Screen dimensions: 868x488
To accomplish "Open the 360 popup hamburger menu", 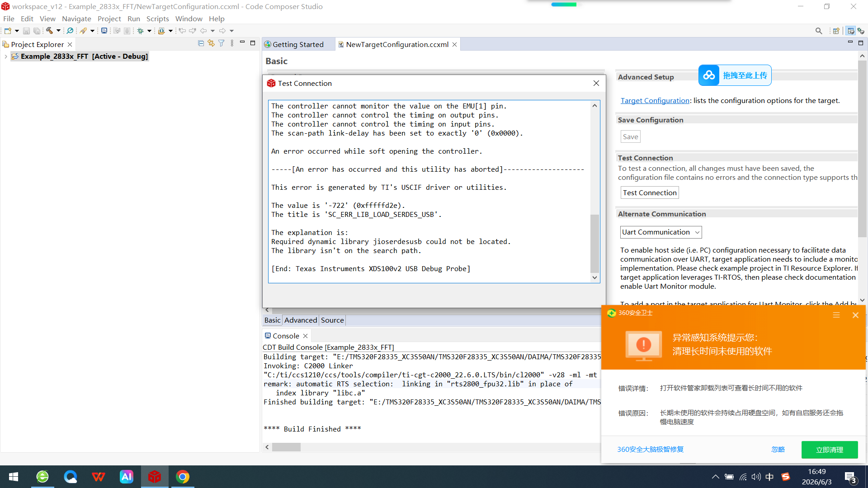I will click(x=836, y=315).
